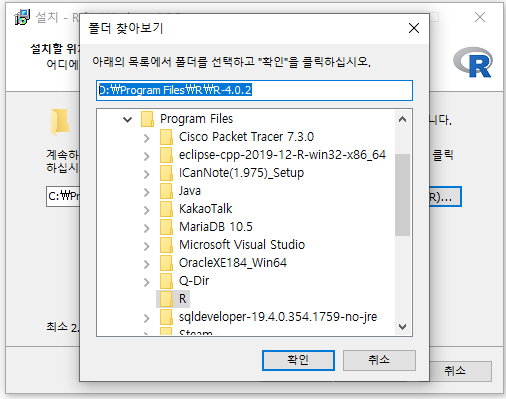
Task: Select the ICanNote(1.975)_Setup folder name
Action: tap(241, 173)
